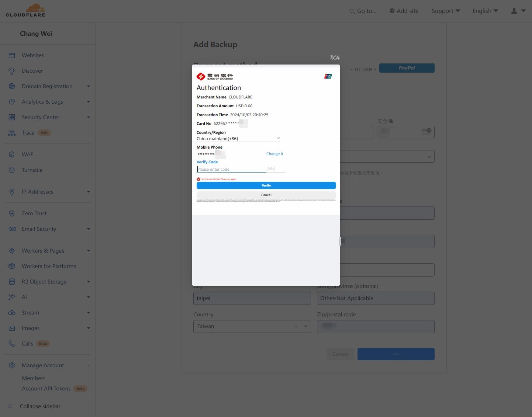Click the blue Verify button

266,185
